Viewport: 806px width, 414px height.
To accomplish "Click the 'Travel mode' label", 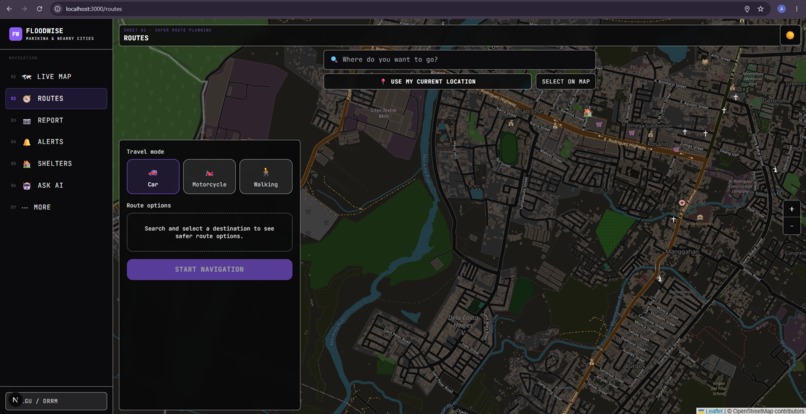I will [x=145, y=152].
